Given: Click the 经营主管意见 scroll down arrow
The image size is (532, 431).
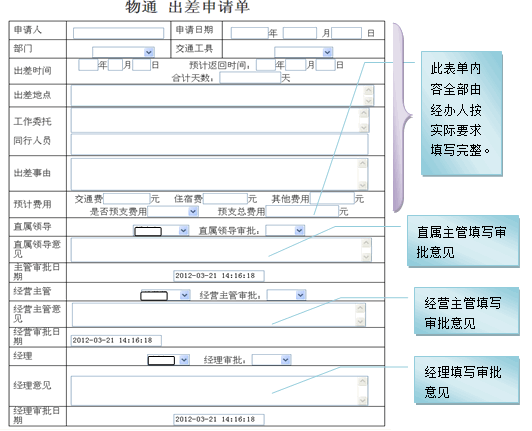Looking at the screenshot, I should point(360,321).
